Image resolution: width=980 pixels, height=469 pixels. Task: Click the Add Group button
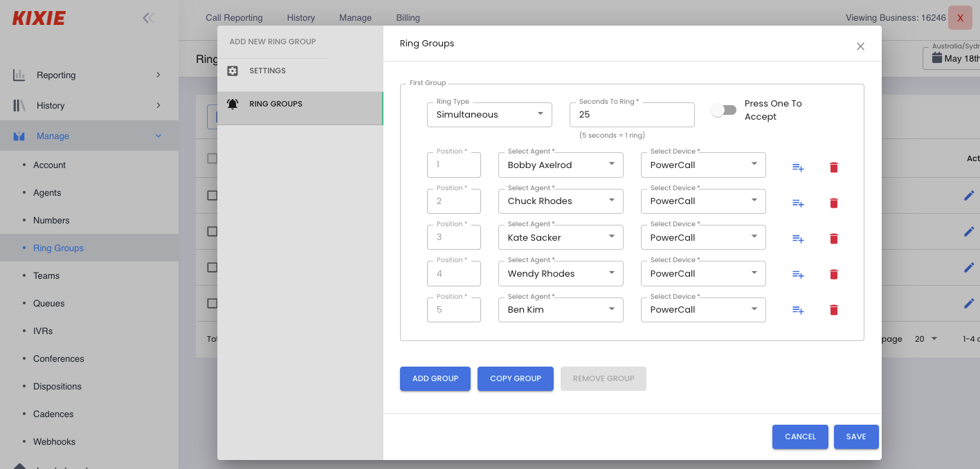tap(435, 378)
